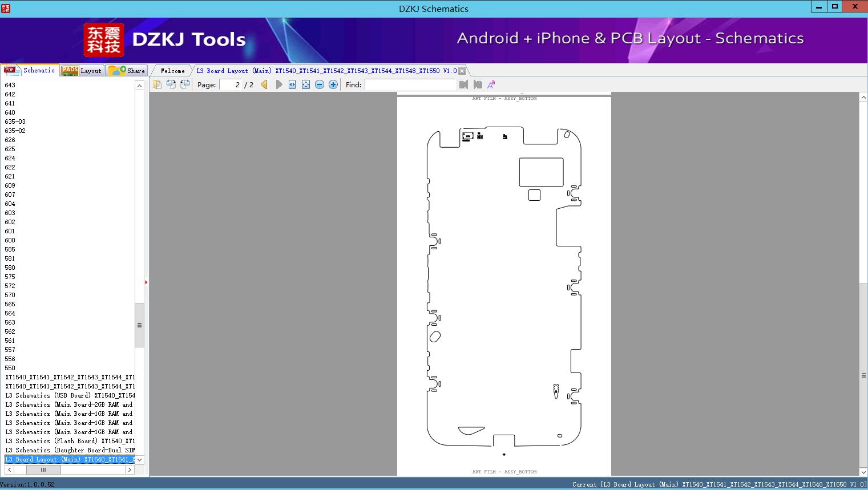Click the zoom out icon on the toolbar
Image resolution: width=868 pixels, height=490 pixels.
[x=320, y=84]
